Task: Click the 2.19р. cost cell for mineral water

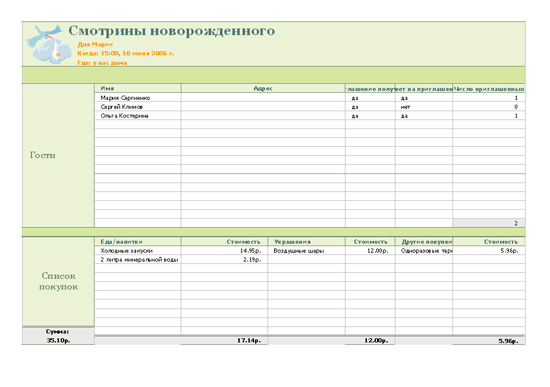Action: pos(224,260)
